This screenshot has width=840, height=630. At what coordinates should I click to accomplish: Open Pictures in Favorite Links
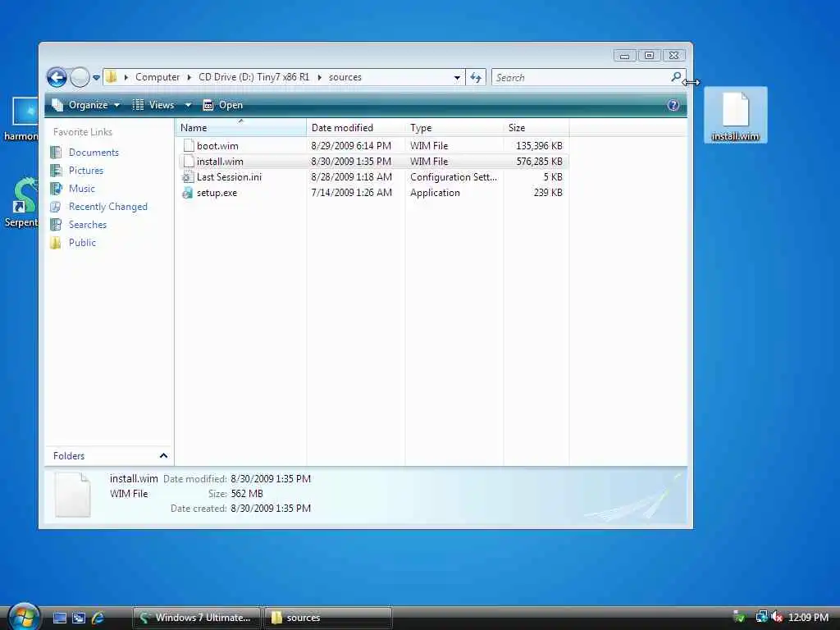tap(85, 171)
